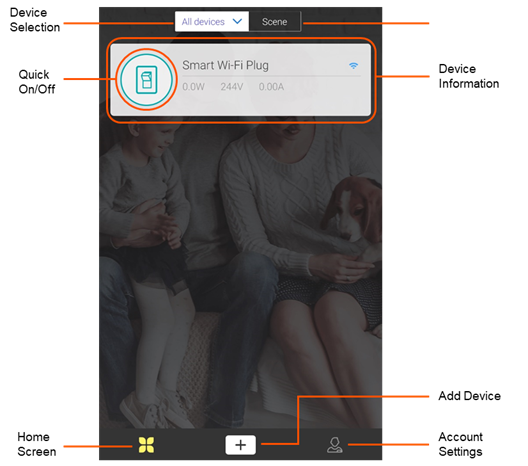Image resolution: width=528 pixels, height=466 pixels.
Task: Open Account Settings person icon
Action: (x=335, y=445)
